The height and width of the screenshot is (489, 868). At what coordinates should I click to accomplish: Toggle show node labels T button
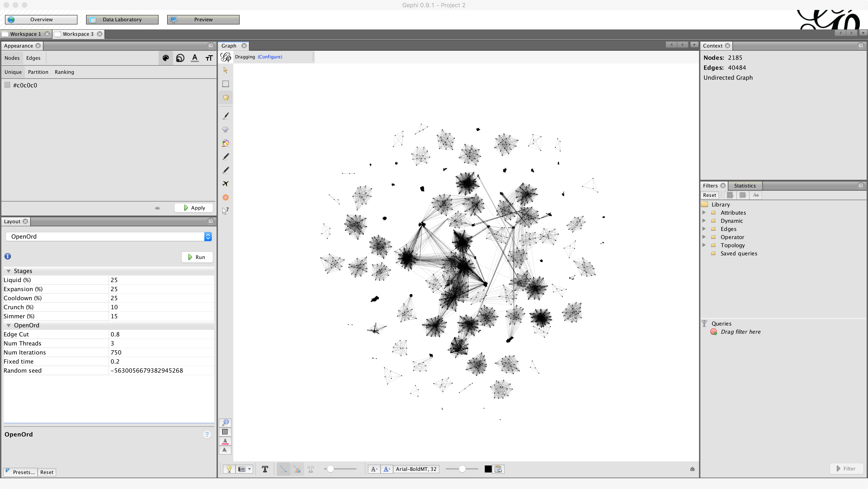pos(265,469)
